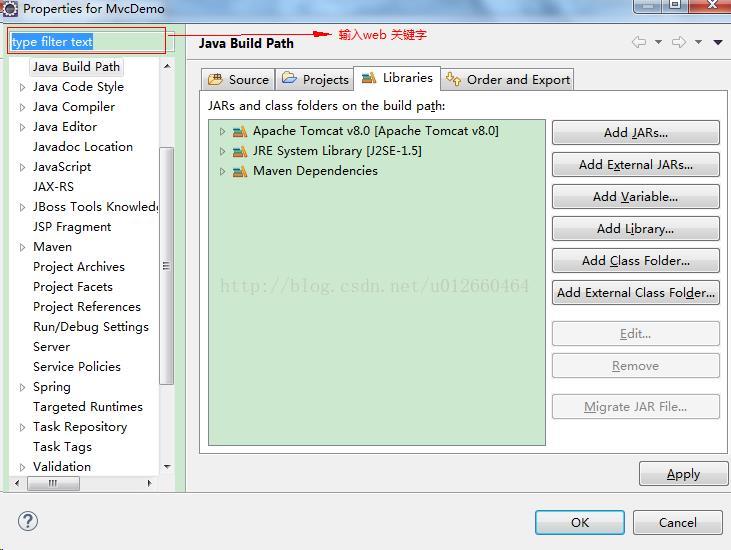Select Server in the tree

pos(51,347)
